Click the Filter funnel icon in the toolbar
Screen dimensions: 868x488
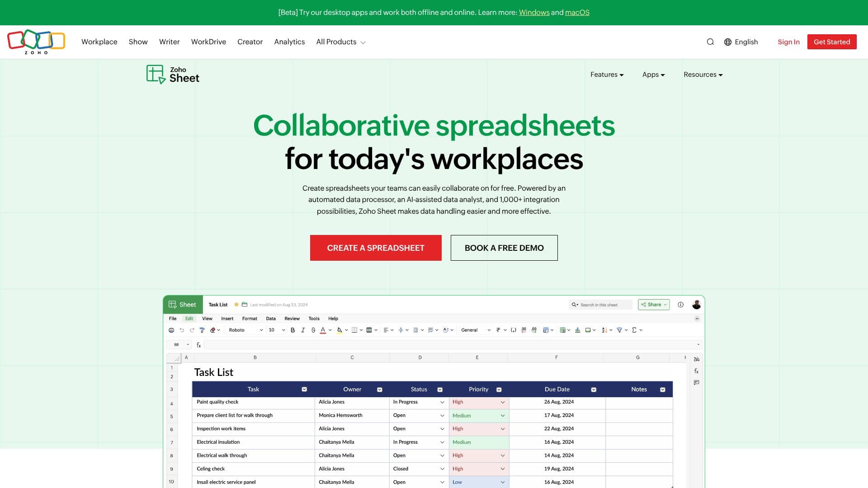(619, 330)
